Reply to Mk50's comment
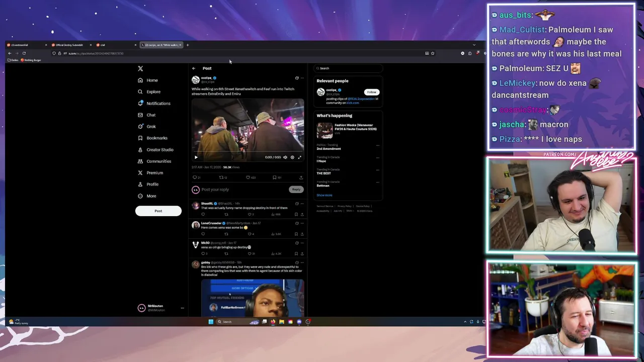 point(203,253)
